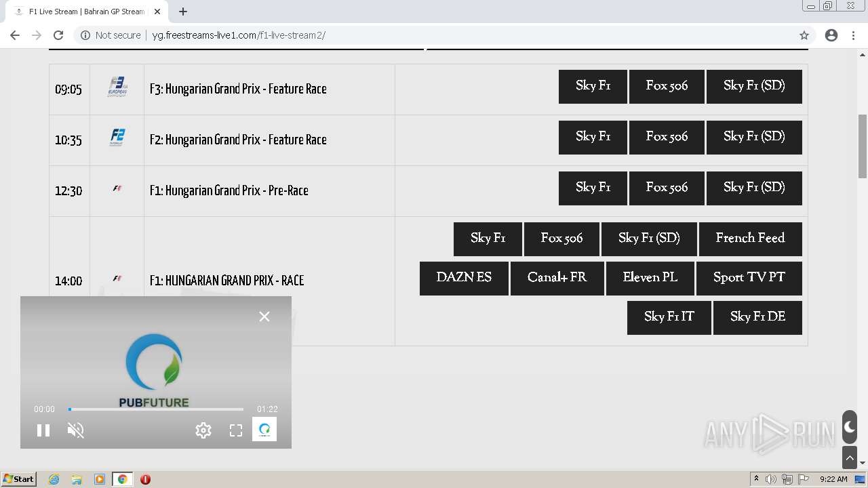Open the DAZN ES stream
The image size is (868, 488).
coord(464,279)
